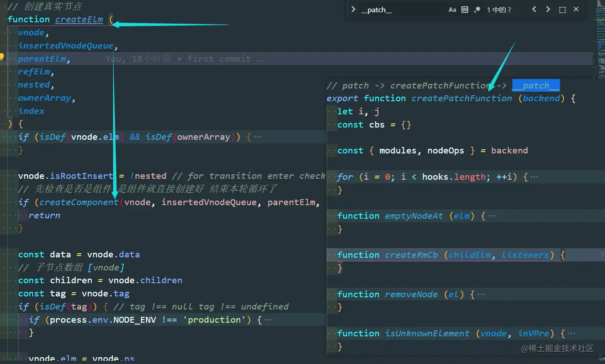Image resolution: width=605 pixels, height=364 pixels.
Task: Click removeNode function name
Action: click(x=412, y=295)
